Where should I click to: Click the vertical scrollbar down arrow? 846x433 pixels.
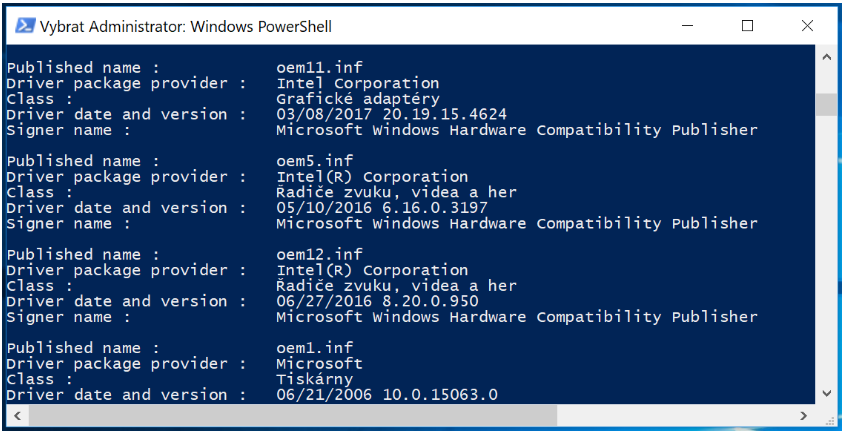click(x=827, y=394)
